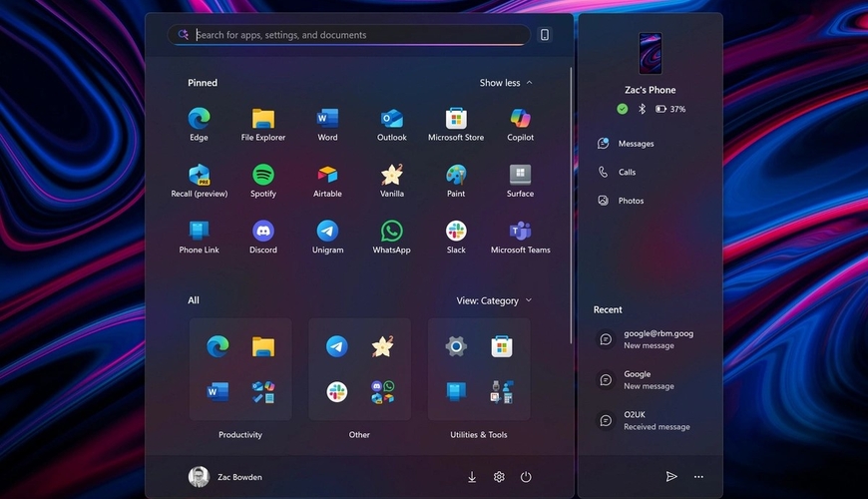Click the phone Bluetooth status icon
Image resolution: width=868 pixels, height=499 pixels.
[642, 109]
